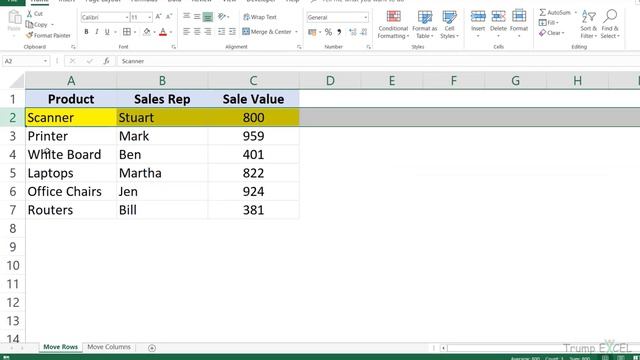Toggle Underline formatting

pos(107,32)
